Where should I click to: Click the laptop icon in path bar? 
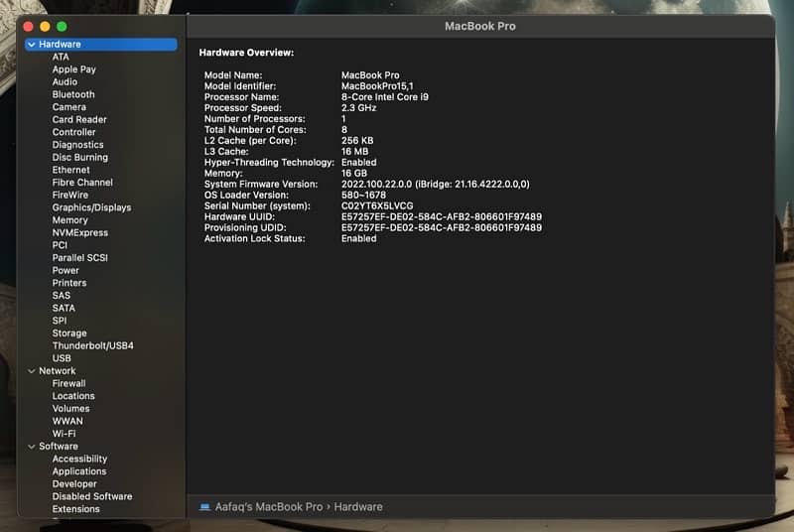[204, 506]
